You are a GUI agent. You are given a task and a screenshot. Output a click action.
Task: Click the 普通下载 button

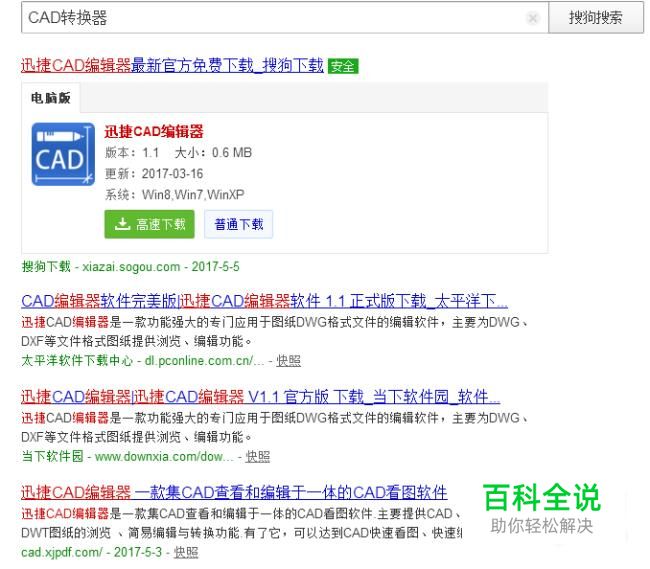click(238, 224)
